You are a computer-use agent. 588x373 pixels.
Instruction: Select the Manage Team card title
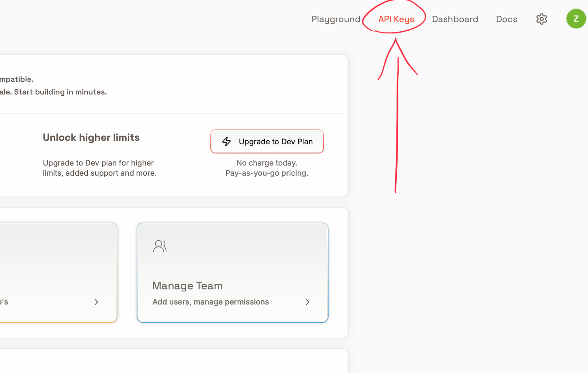[x=187, y=286]
